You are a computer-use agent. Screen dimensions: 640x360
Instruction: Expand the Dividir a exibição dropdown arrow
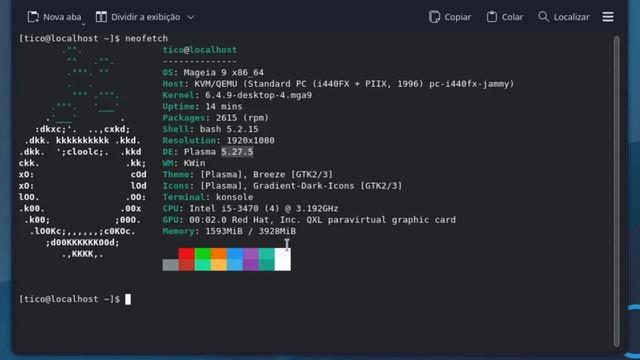tap(190, 17)
